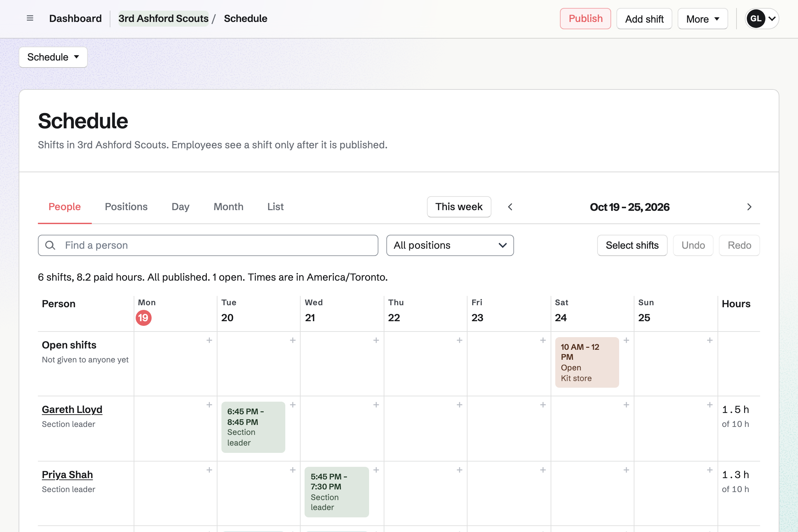Go to Dashboard link
The image size is (798, 532).
point(75,18)
